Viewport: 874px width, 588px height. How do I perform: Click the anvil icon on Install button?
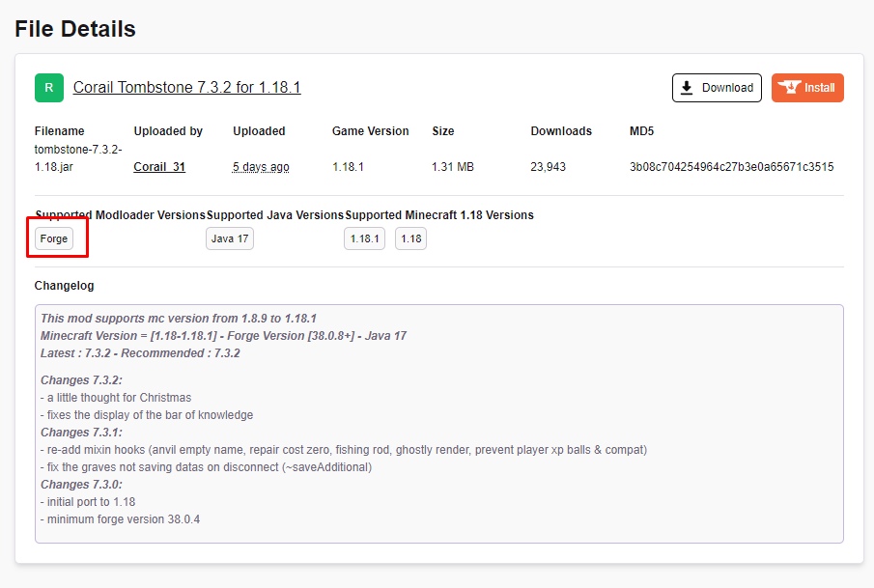pyautogui.click(x=789, y=88)
